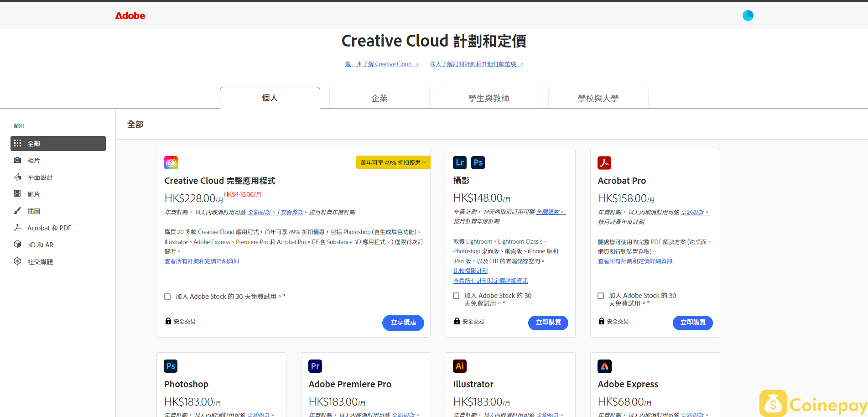Click the 首年可享 49% 折扣優惠 badge

393,162
